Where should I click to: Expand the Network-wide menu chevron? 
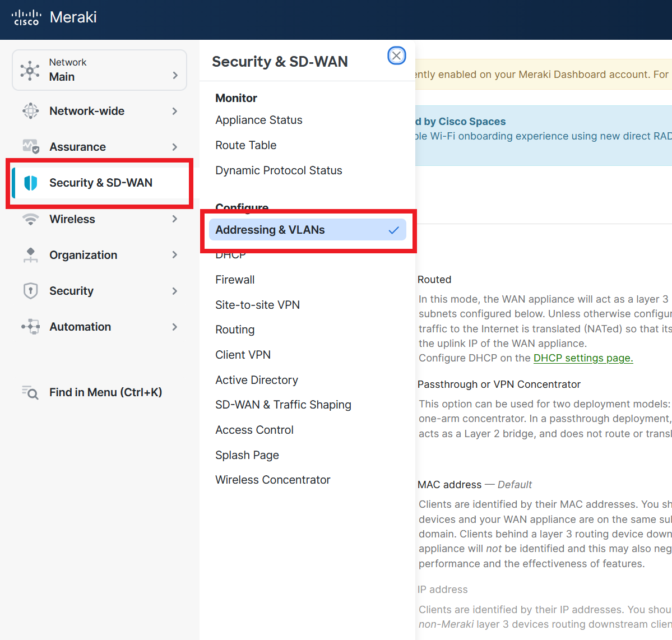click(174, 111)
